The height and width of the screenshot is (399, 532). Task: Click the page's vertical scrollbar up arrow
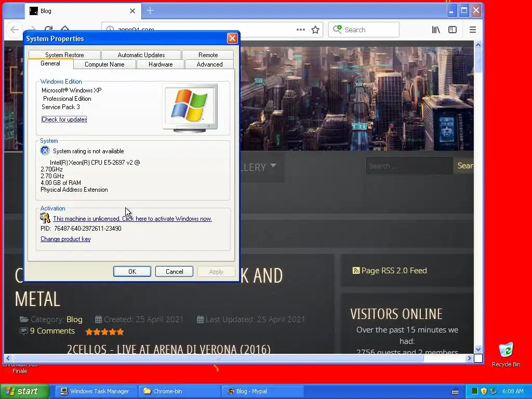pos(478,45)
